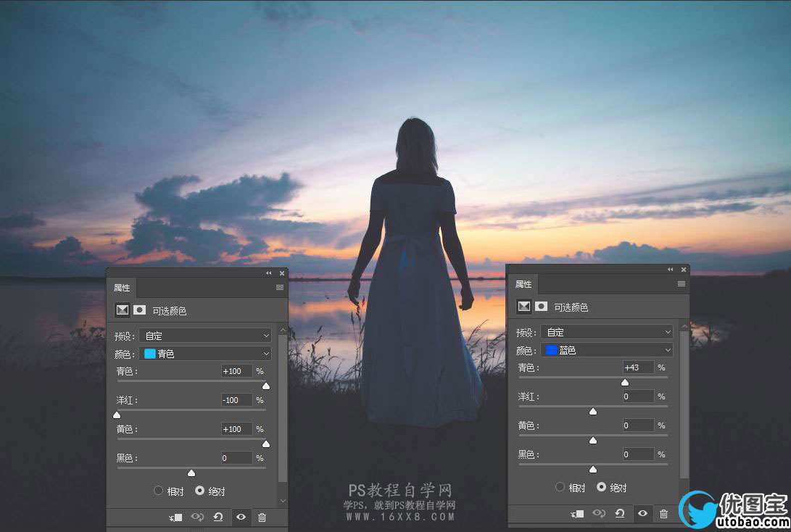Click the 洋红 slider handle in left panel
The height and width of the screenshot is (532, 791).
tap(117, 415)
